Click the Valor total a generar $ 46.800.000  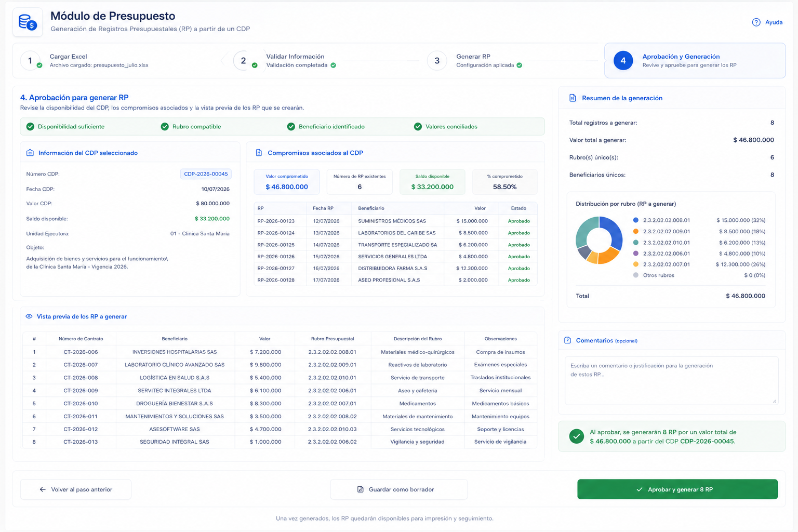click(753, 140)
